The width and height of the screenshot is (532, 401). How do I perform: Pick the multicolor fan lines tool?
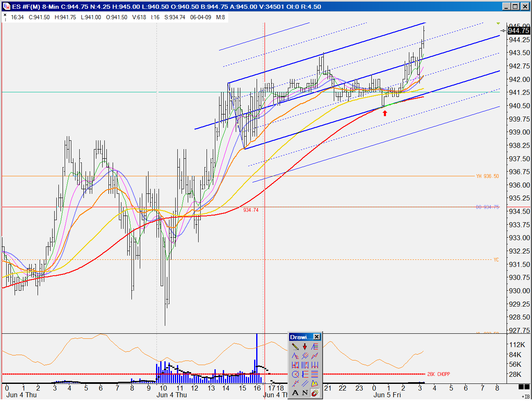[315, 347]
